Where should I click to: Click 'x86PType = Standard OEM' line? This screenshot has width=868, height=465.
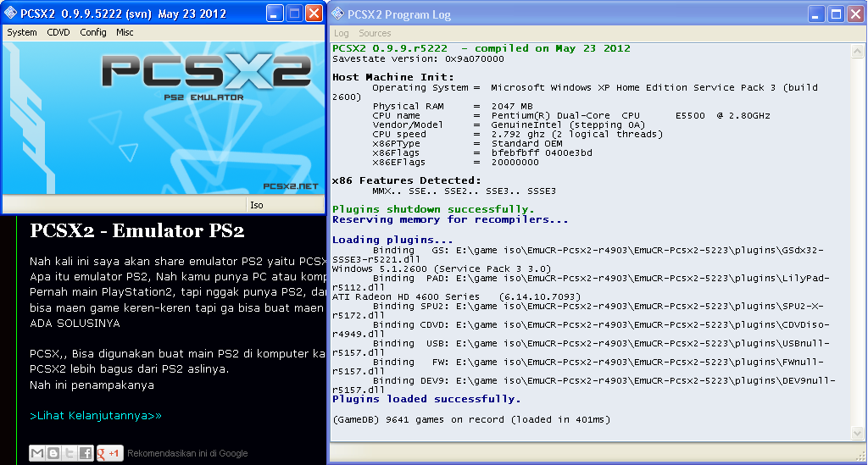[x=467, y=144]
